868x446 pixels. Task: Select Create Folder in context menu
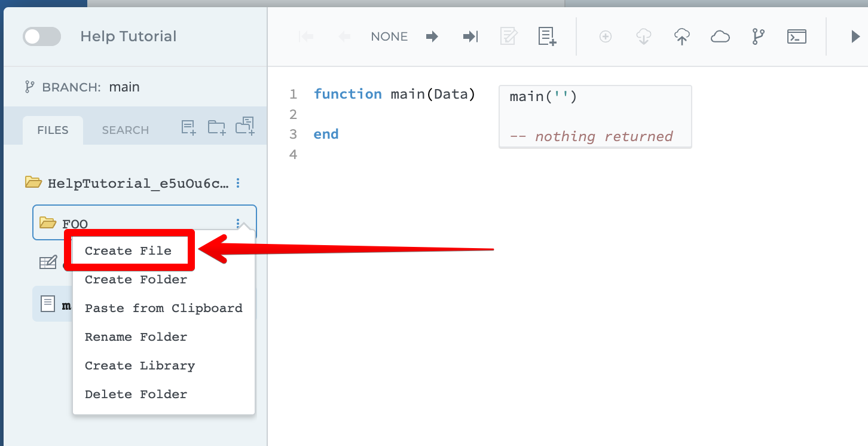click(x=136, y=280)
